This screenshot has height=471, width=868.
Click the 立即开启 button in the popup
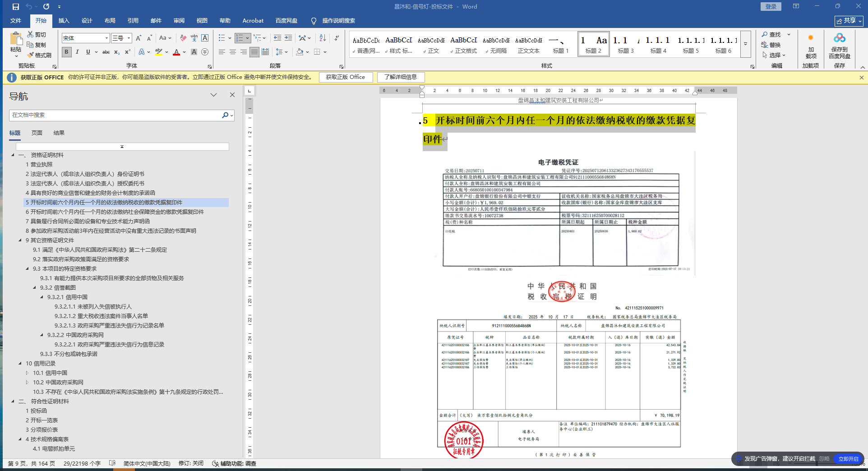coord(848,459)
